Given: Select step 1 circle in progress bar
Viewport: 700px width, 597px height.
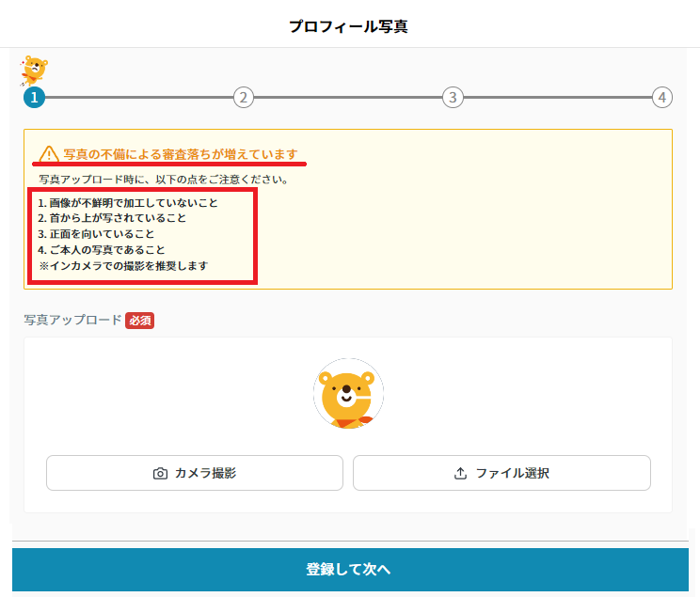Looking at the screenshot, I should [x=35, y=97].
